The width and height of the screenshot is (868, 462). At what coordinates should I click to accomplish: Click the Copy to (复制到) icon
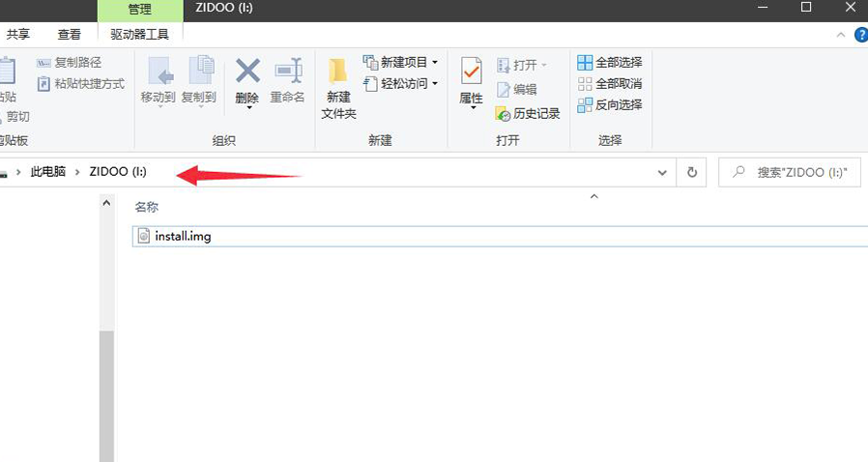coord(201,71)
